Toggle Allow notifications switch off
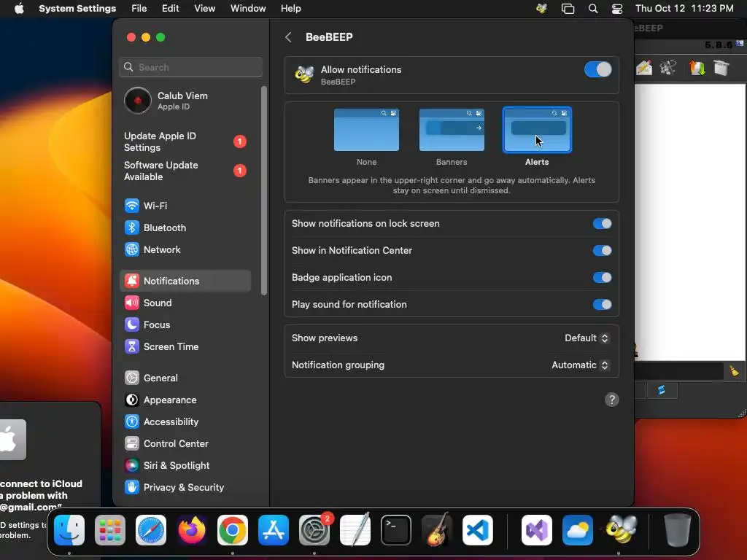Image resolution: width=747 pixels, height=560 pixels. pyautogui.click(x=598, y=69)
